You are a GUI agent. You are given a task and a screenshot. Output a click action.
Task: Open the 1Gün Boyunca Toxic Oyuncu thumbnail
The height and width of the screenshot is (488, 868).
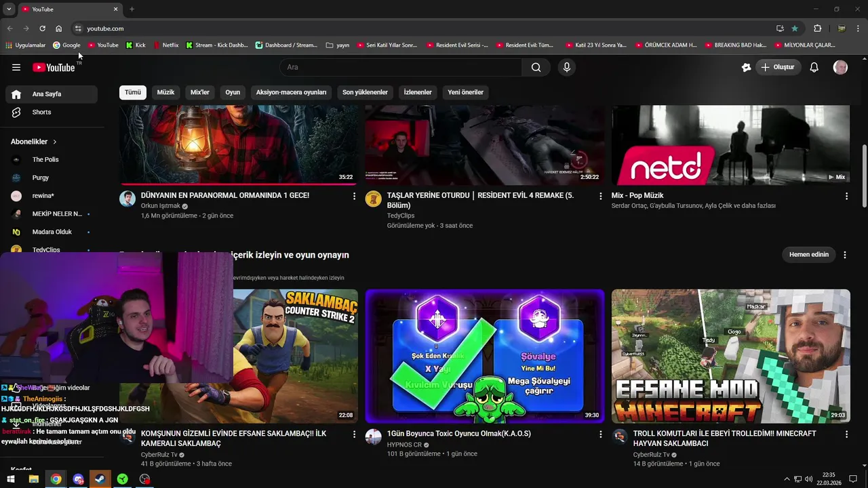point(485,357)
